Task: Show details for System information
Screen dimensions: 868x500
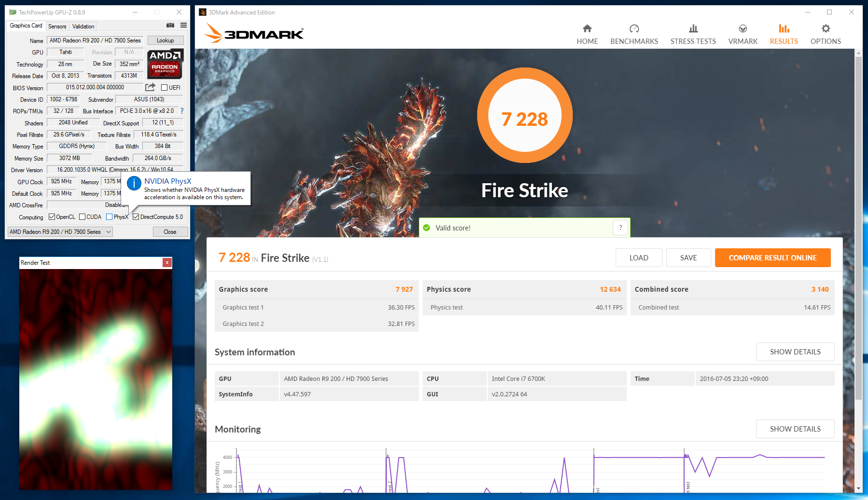Action: (795, 352)
